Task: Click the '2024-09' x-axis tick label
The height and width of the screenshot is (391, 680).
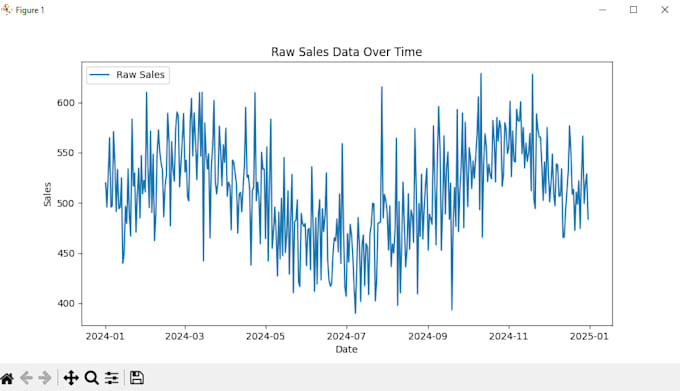Action: [428, 336]
